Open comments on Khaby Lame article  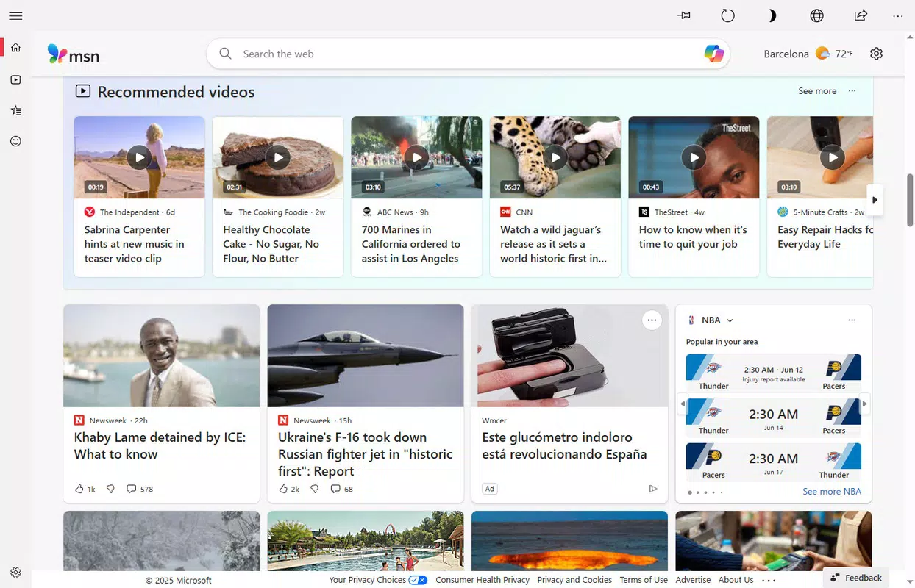[140, 489]
